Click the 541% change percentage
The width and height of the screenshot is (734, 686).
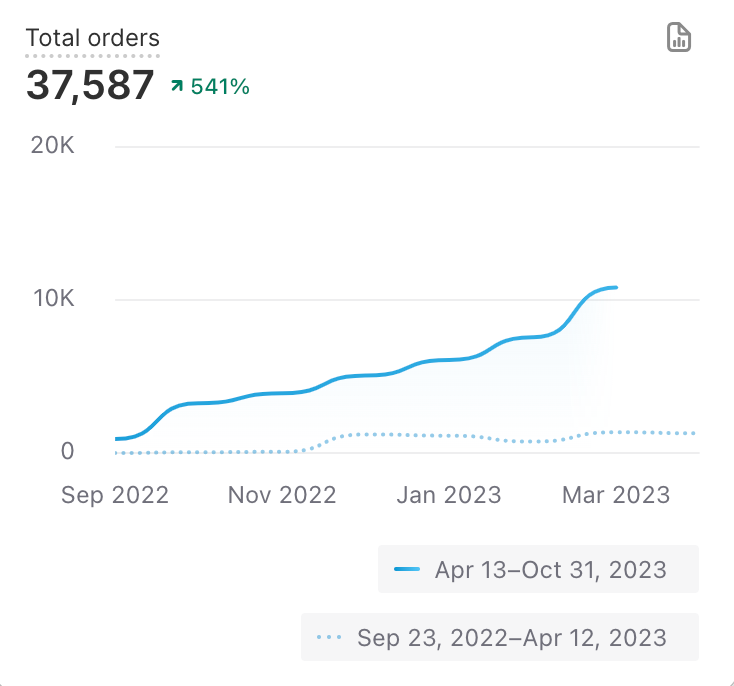point(220,87)
